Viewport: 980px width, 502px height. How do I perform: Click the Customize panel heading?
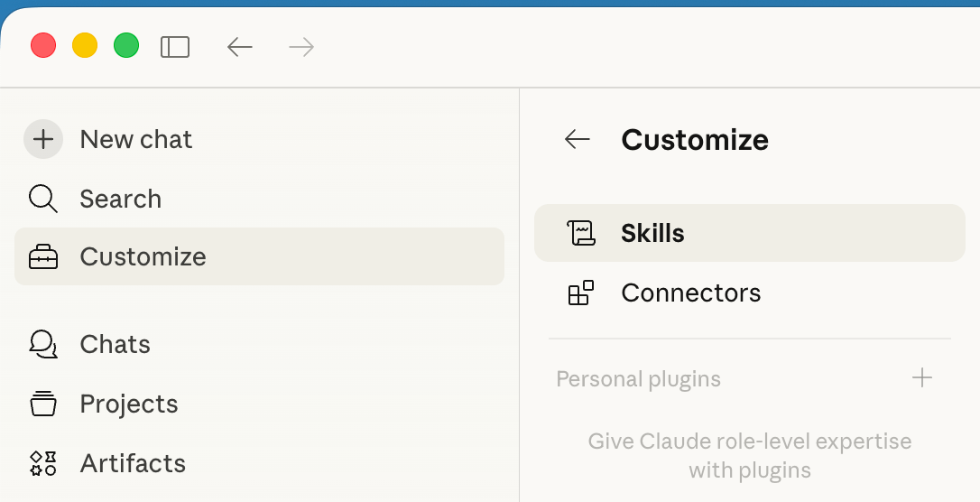[x=694, y=139]
